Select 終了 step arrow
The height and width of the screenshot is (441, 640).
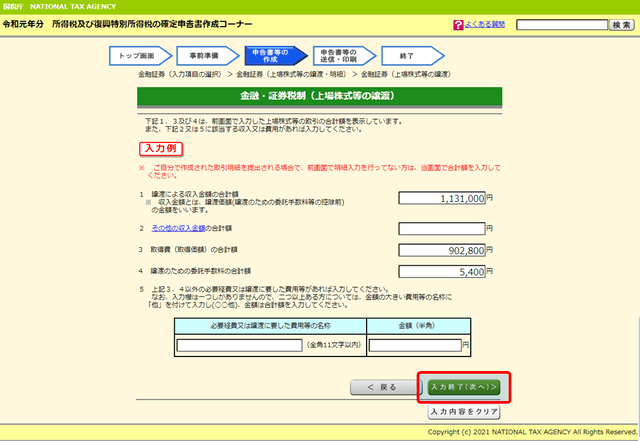(412, 56)
